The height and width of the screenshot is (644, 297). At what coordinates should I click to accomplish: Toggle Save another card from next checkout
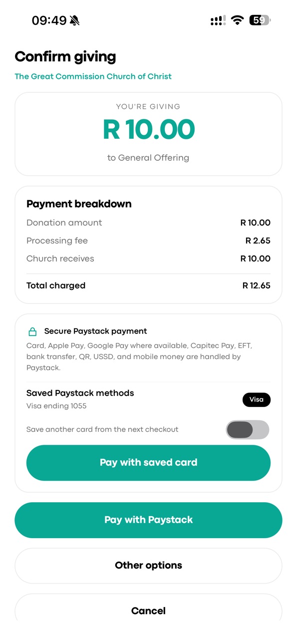coord(248,429)
